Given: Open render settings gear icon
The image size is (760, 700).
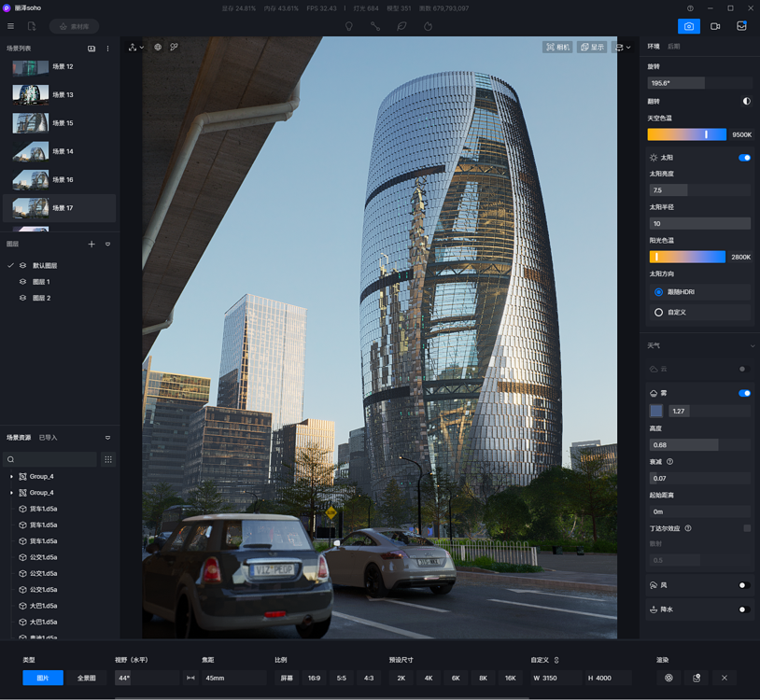Looking at the screenshot, I should [669, 678].
